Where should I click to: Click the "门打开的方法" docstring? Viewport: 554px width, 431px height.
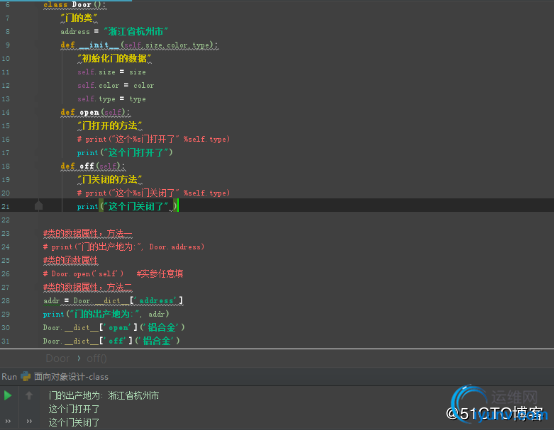tap(110, 126)
